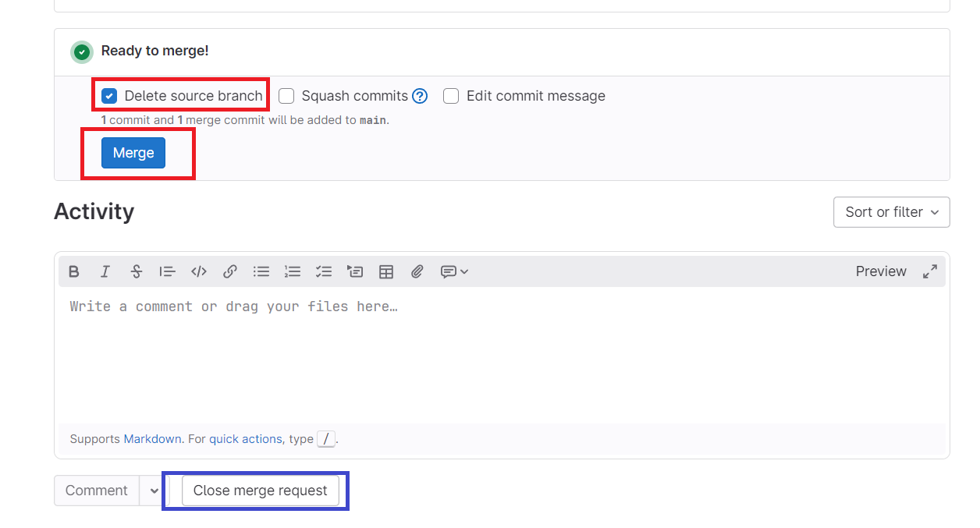Insert a task list
Image resolution: width=980 pixels, height=528 pixels.
[x=323, y=271]
